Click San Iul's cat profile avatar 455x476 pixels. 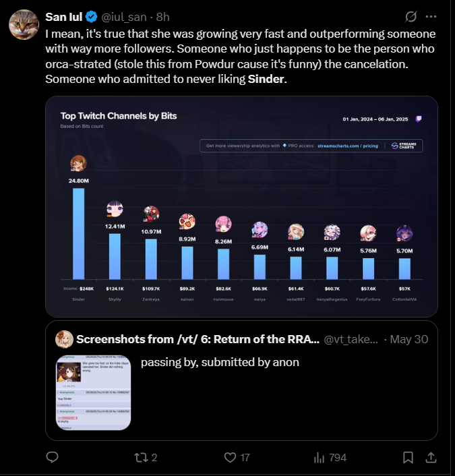22,25
